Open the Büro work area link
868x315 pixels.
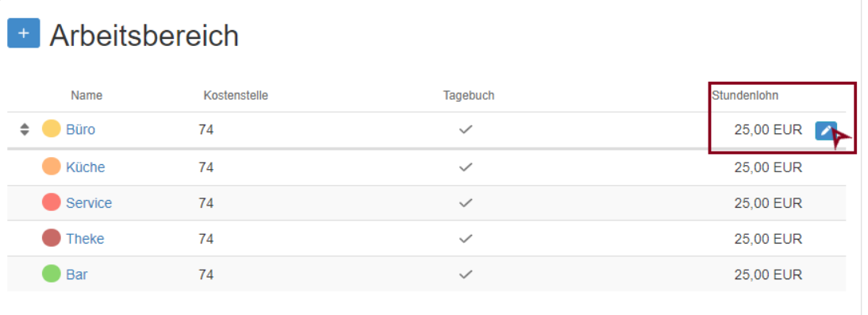[x=81, y=129]
